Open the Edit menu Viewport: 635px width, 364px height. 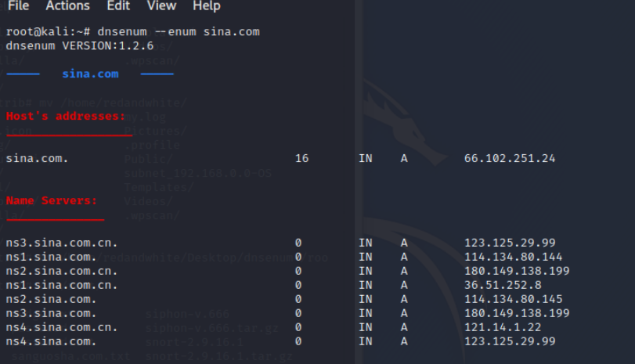(118, 5)
